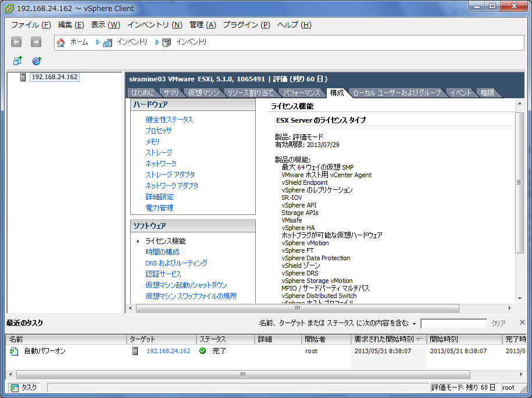The width and height of the screenshot is (532, 398).
Task: Open ネットワーク hardware link
Action: pyautogui.click(x=161, y=164)
